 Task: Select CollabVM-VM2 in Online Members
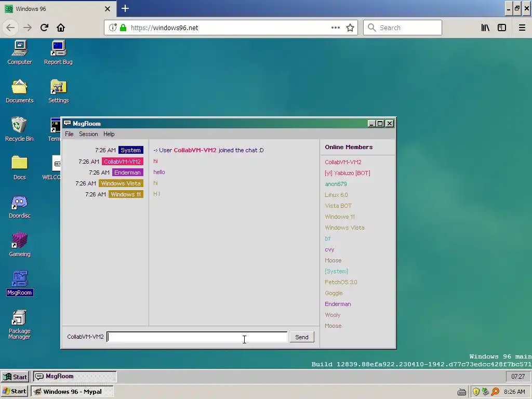click(x=343, y=162)
